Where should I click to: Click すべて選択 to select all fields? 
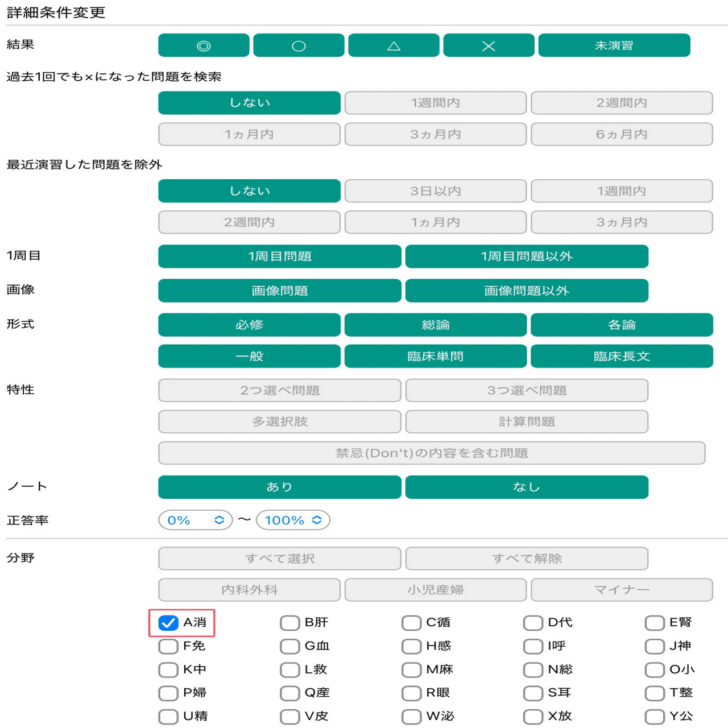[280, 559]
